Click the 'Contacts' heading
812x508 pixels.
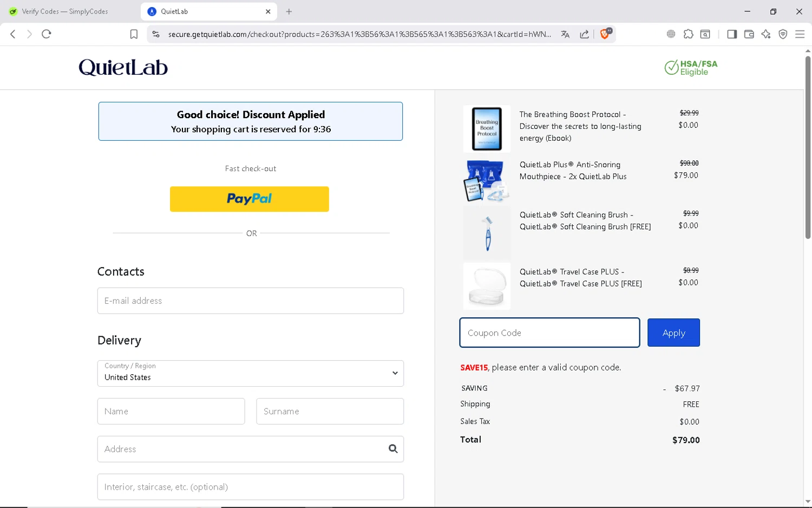[x=121, y=271]
